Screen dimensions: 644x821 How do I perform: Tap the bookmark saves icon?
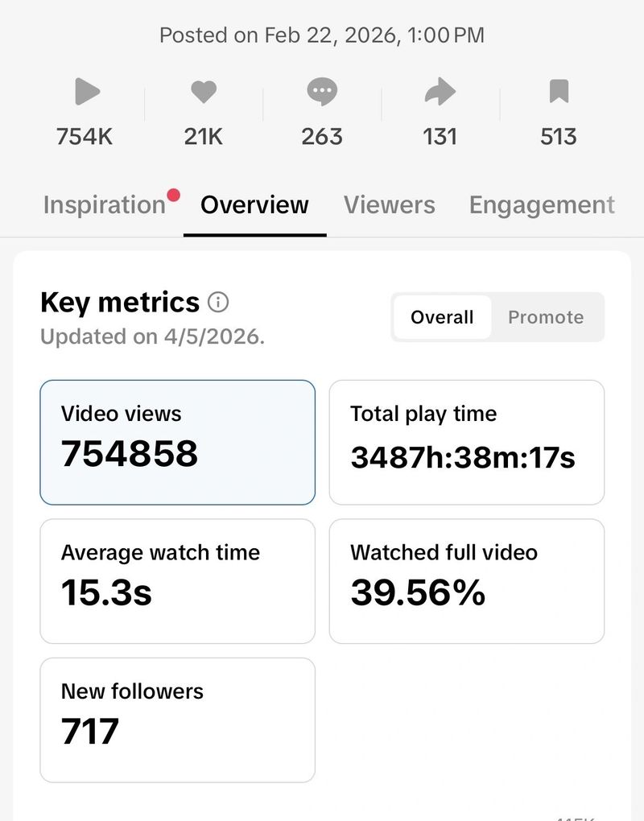[x=559, y=93]
